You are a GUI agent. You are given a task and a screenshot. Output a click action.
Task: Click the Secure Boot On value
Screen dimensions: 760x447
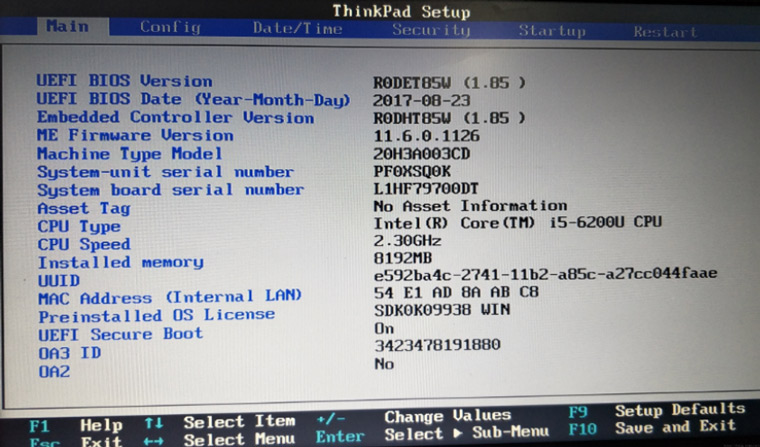pos(384,329)
